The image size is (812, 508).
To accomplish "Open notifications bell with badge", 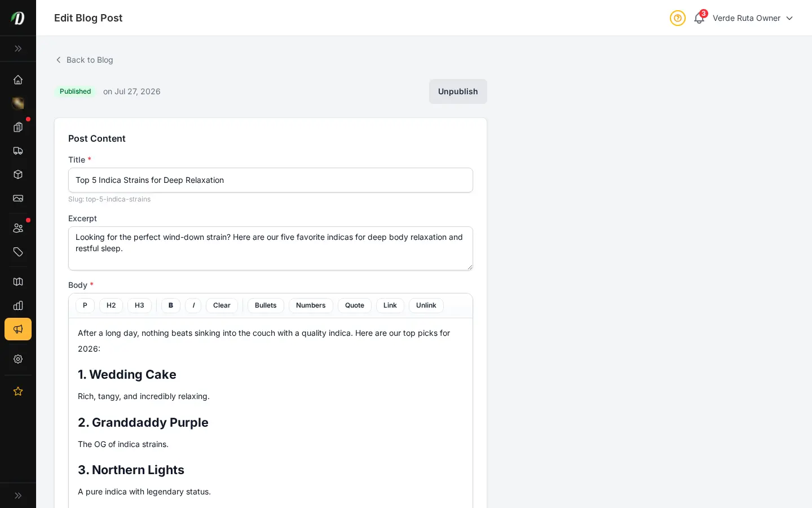I will tap(699, 18).
